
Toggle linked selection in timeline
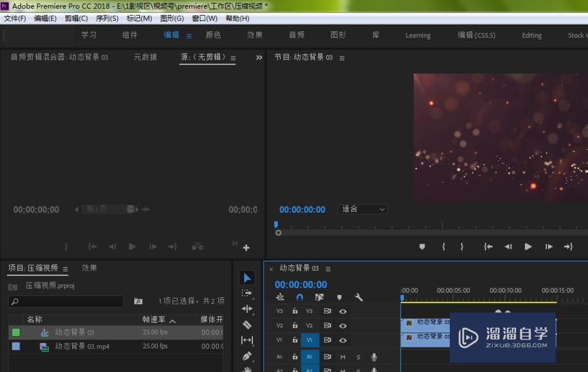319,297
